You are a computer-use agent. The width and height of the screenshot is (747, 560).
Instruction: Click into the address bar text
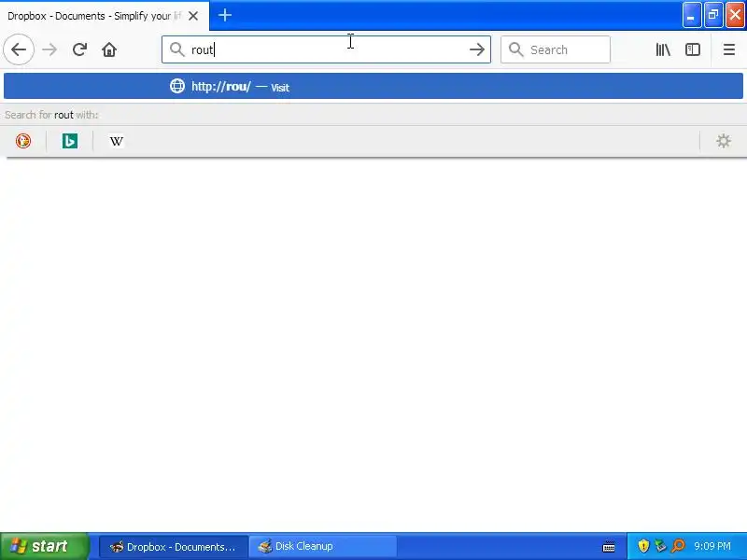tap(326, 49)
